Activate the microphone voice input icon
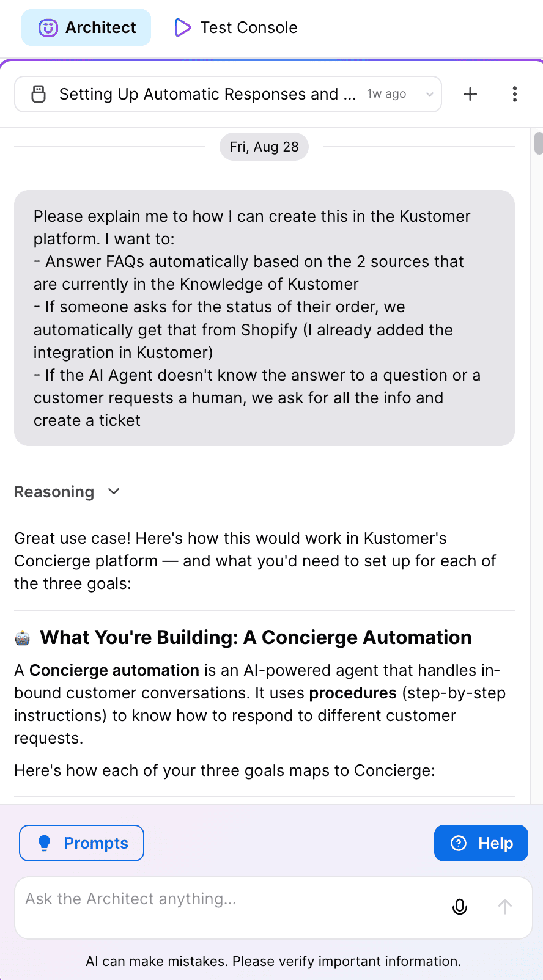Image resolution: width=543 pixels, height=980 pixels. point(460,907)
